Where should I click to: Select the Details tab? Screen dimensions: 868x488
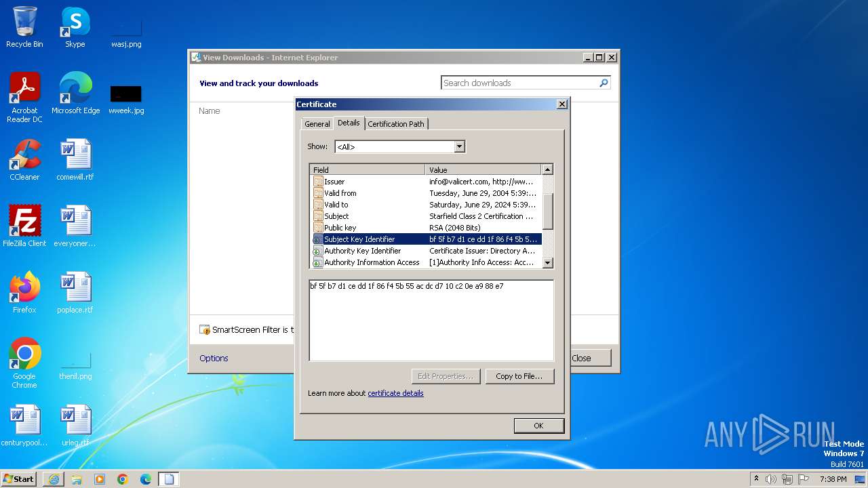349,123
